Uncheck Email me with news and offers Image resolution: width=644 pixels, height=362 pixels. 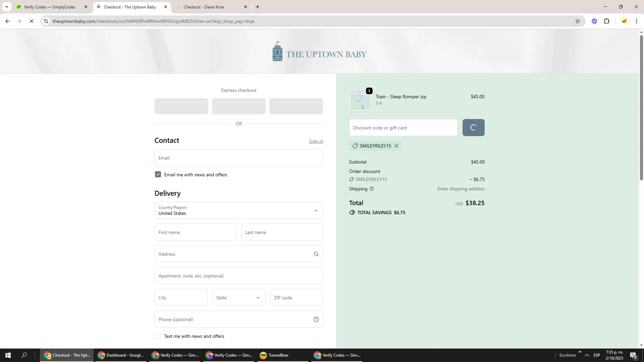(158, 175)
